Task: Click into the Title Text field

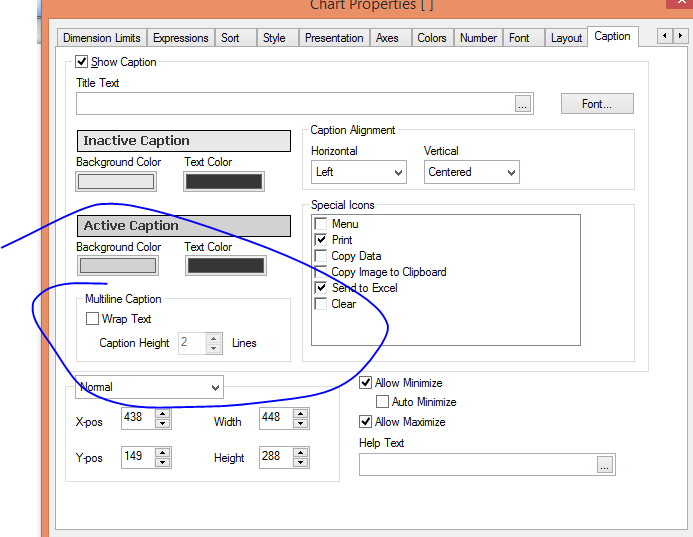Action: 295,103
